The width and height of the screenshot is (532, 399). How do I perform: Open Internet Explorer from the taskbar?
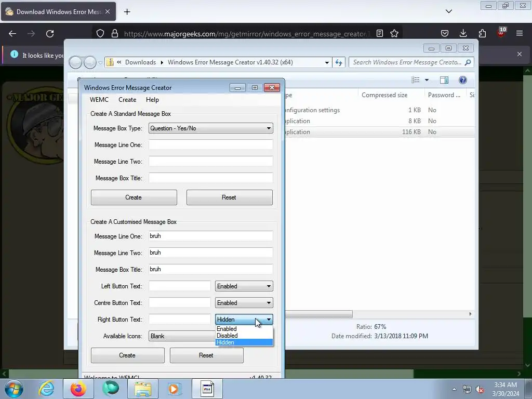click(x=46, y=389)
